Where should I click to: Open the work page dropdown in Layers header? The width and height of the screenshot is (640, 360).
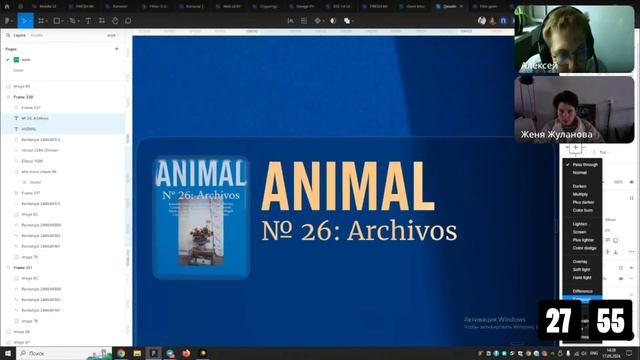click(112, 36)
